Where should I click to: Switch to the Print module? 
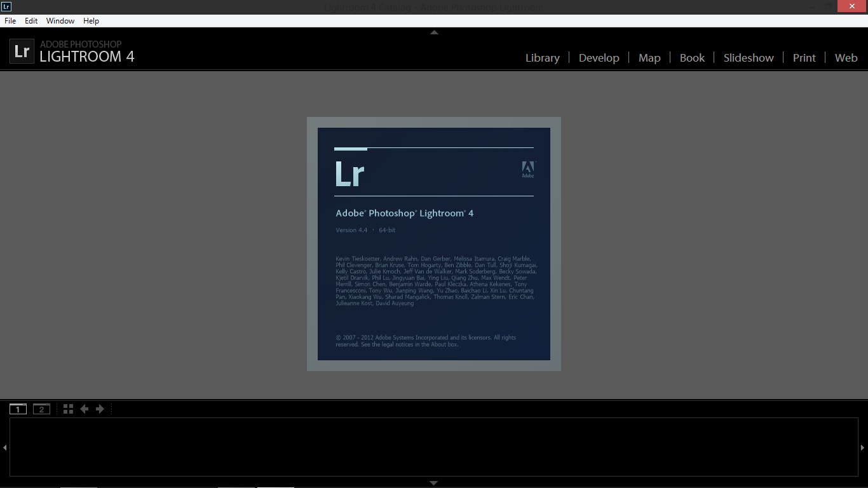tap(804, 58)
